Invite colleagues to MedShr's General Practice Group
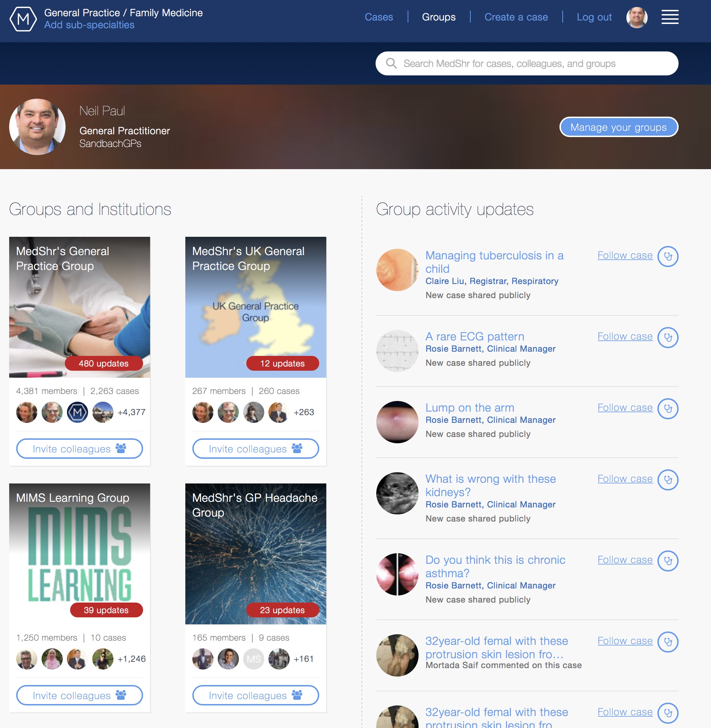Viewport: 711px width, 728px height. 80,449
